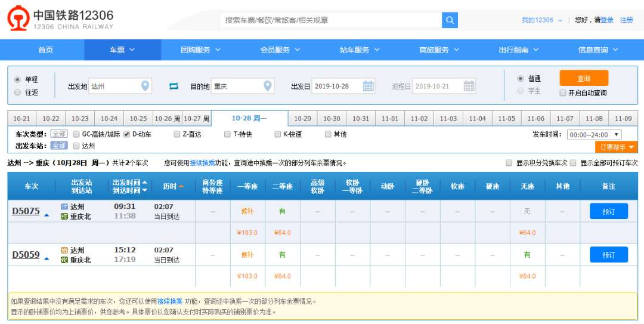The image size is (644, 324).
Task: Click the 出发地 location pin icon
Action: pos(144,86)
